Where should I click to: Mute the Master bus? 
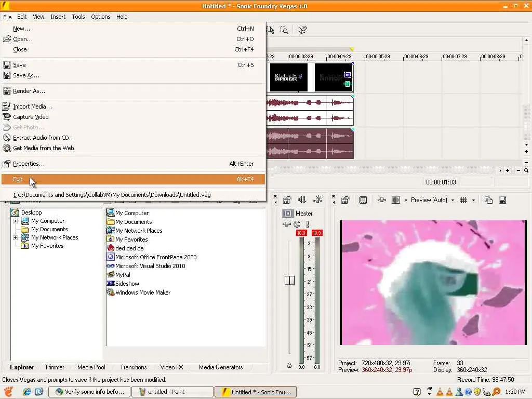click(x=297, y=224)
